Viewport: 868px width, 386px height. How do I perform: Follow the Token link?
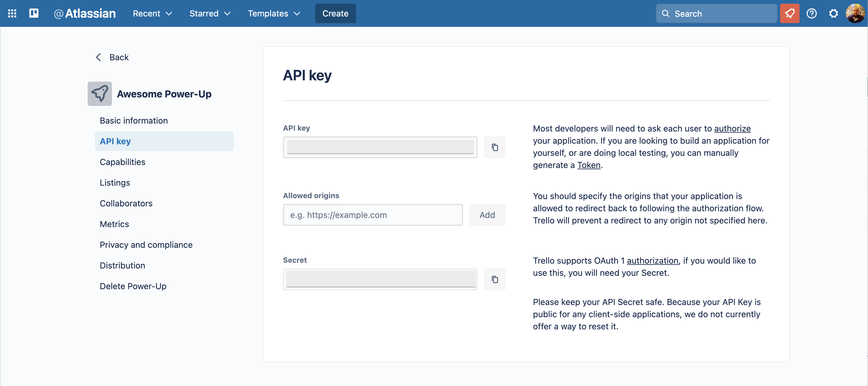click(589, 165)
